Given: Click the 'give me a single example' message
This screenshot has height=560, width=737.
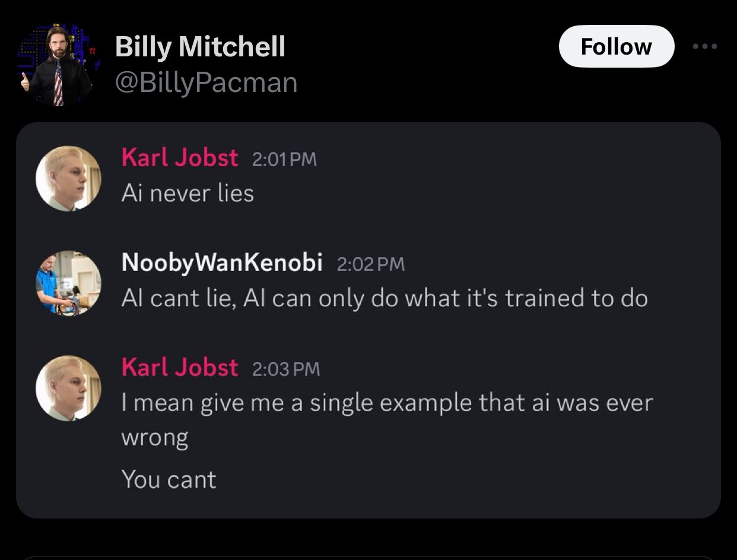Looking at the screenshot, I should click(387, 420).
